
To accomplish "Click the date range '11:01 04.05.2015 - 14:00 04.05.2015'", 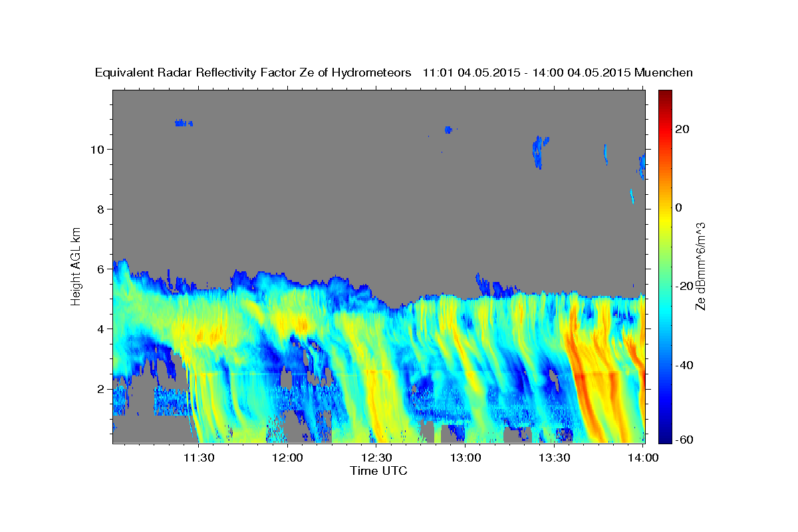I will [527, 73].
